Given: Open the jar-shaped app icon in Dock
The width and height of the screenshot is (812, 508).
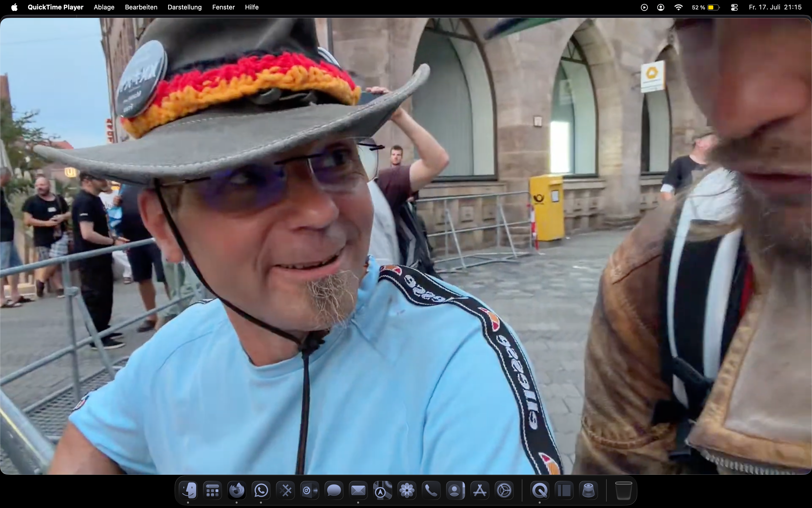Looking at the screenshot, I should click(588, 491).
